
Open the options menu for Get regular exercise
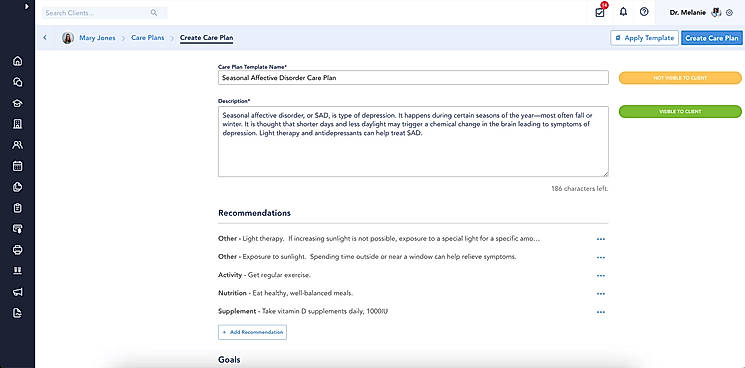601,275
